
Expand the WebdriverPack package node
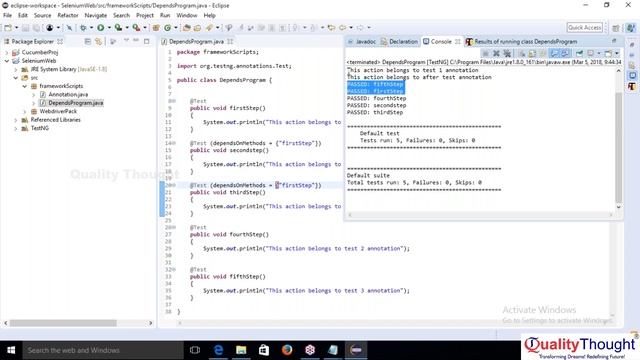(24, 111)
